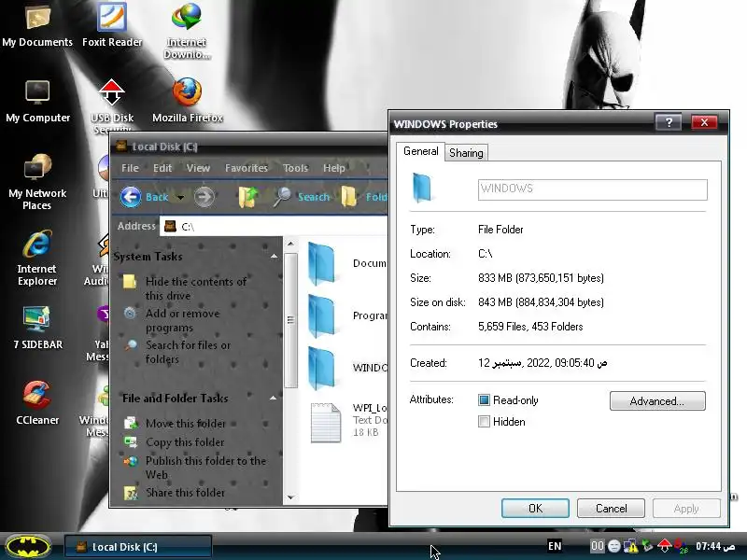Click task pane scrollbar down arrow
The height and width of the screenshot is (560, 747).
(290, 497)
